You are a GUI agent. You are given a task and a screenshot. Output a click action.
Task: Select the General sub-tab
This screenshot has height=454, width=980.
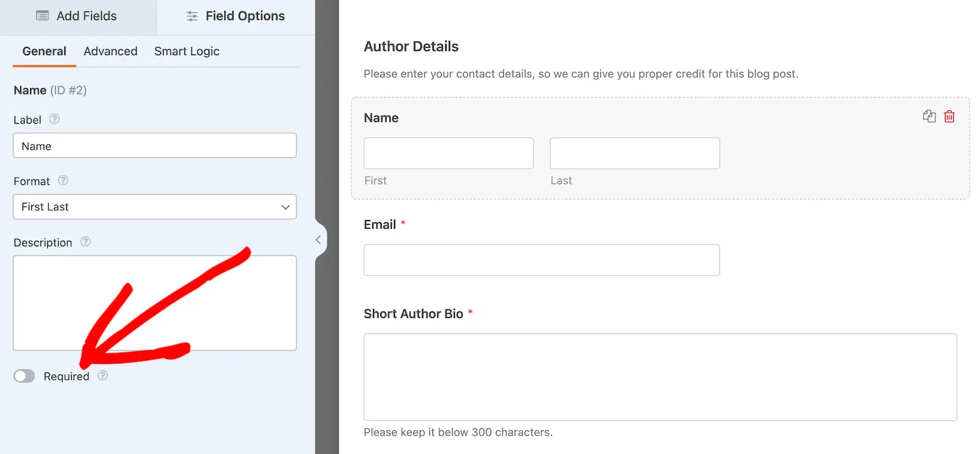pos(44,51)
